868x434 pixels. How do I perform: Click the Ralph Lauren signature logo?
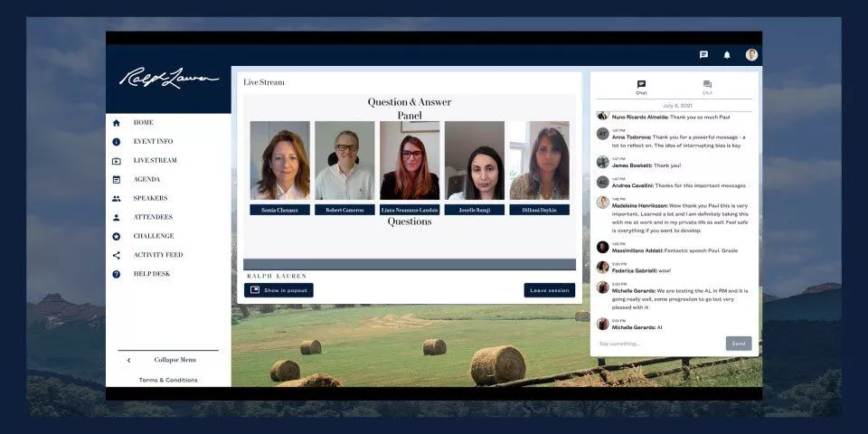169,78
